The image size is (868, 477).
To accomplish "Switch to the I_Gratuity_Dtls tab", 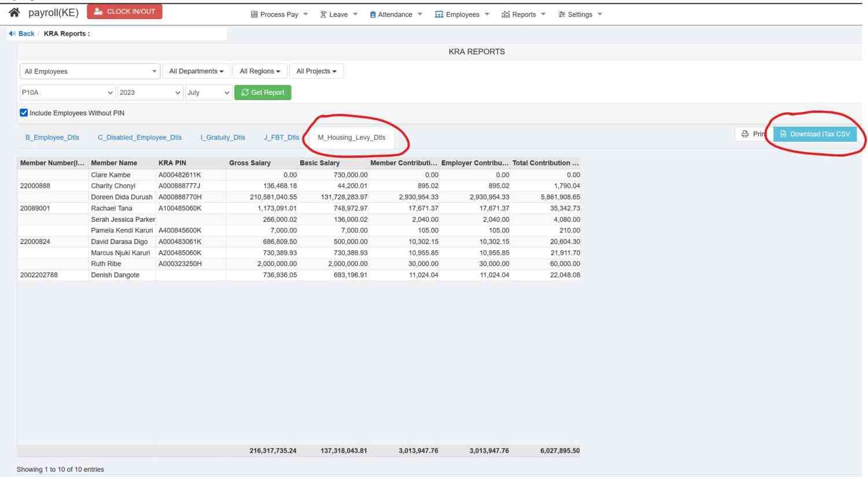I will pos(223,138).
